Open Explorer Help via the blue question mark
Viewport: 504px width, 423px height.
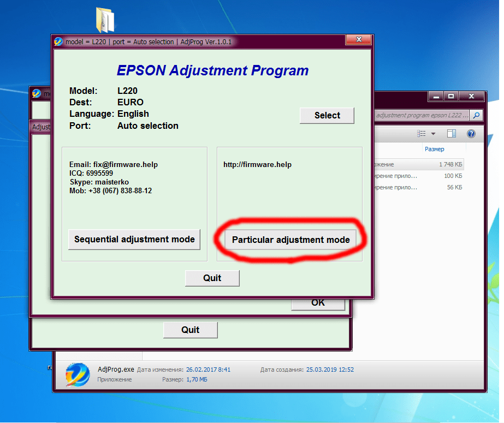coord(470,133)
